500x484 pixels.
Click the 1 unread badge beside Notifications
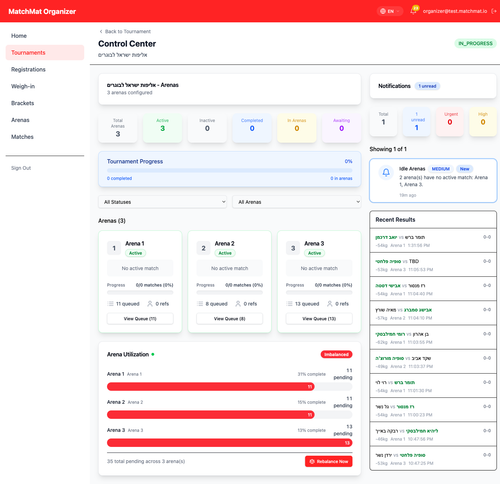coord(427,86)
